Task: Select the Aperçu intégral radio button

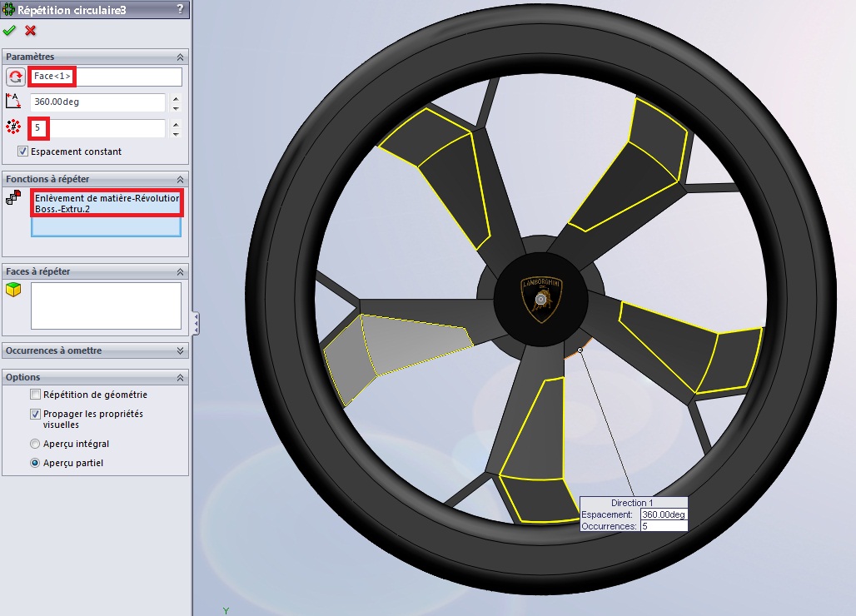Action: [35, 444]
